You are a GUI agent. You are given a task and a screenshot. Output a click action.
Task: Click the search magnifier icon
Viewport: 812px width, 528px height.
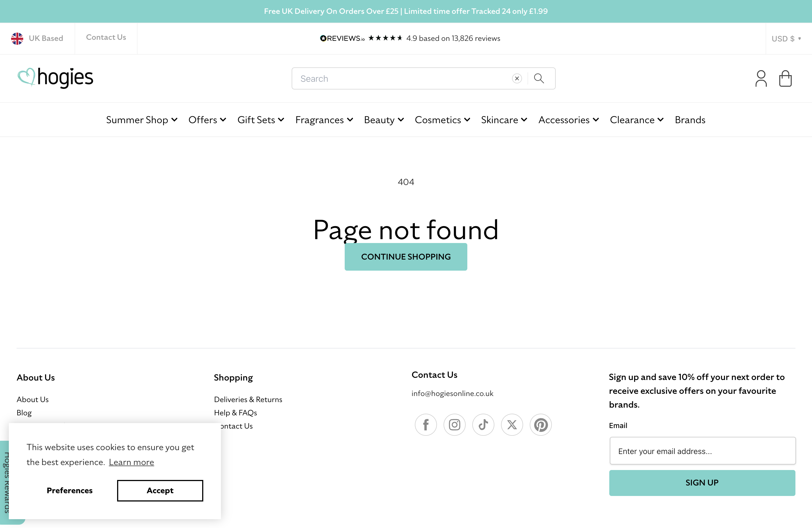click(x=539, y=78)
